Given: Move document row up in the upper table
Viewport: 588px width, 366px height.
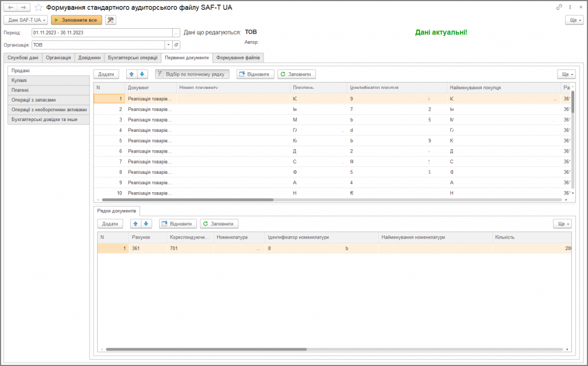Looking at the screenshot, I should pyautogui.click(x=131, y=74).
